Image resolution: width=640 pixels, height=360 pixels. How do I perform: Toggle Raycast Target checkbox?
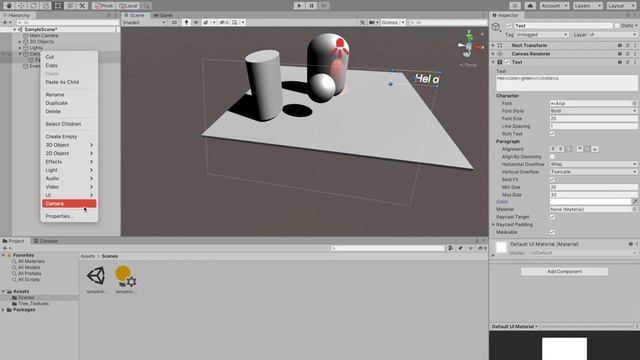[x=552, y=217]
